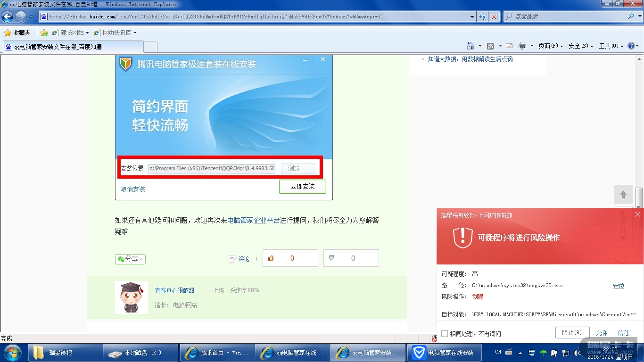Click the network connection tray icon
Screen dimensions: 644x362
click(566, 353)
